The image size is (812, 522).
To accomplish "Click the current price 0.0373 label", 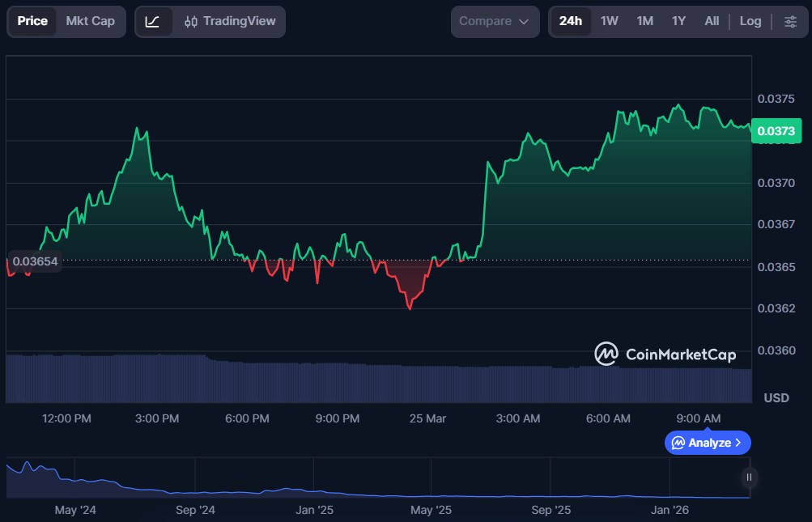I will tap(775, 131).
